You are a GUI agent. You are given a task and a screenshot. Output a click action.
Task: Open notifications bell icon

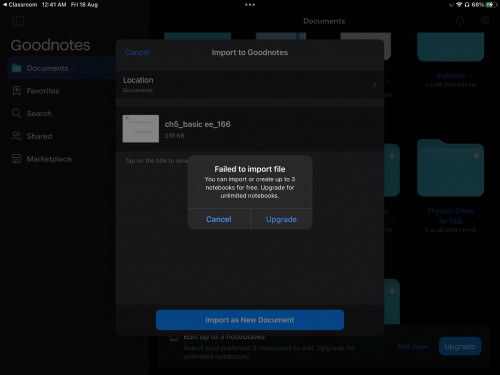[x=460, y=21]
